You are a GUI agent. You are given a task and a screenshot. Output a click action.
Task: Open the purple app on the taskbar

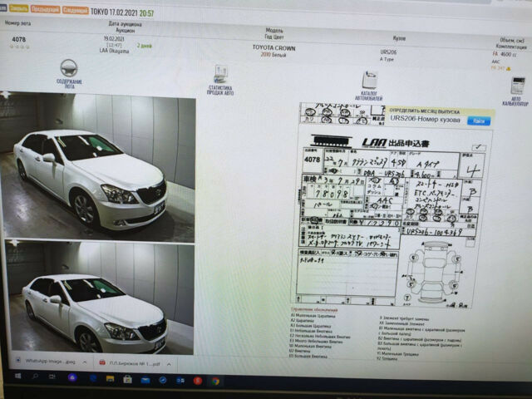[72, 377]
